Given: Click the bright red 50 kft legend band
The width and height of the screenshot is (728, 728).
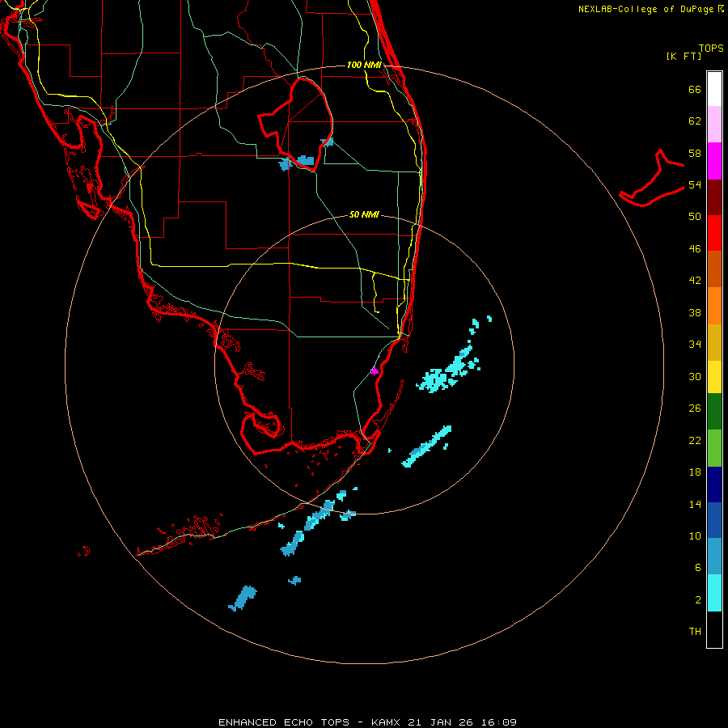Looking at the screenshot, I should (x=714, y=233).
